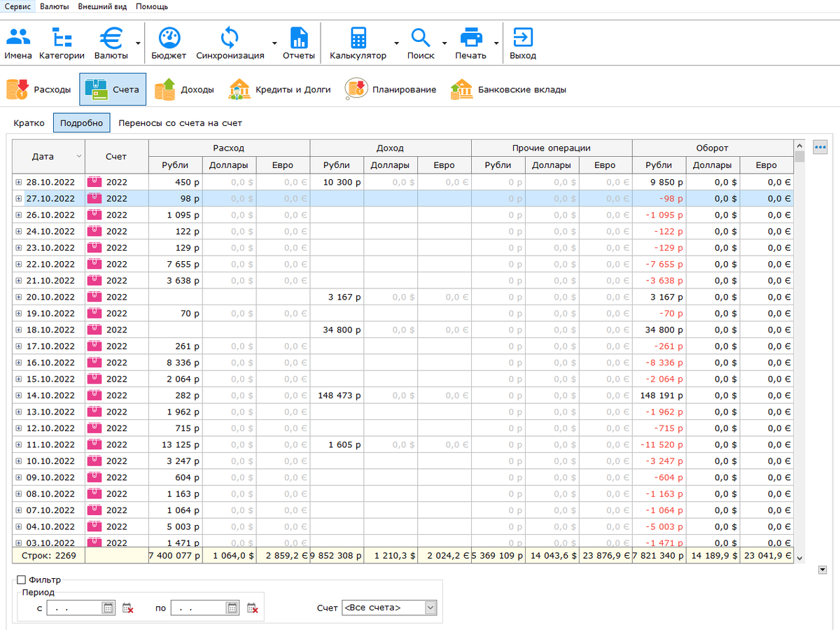Viewport: 840px width, 630px height.
Task: Click the Счет column header
Action: click(116, 156)
